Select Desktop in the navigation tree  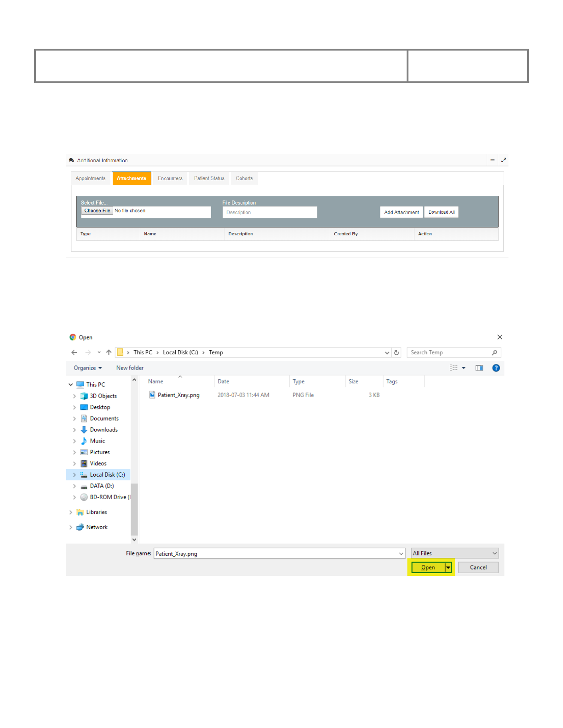[100, 407]
